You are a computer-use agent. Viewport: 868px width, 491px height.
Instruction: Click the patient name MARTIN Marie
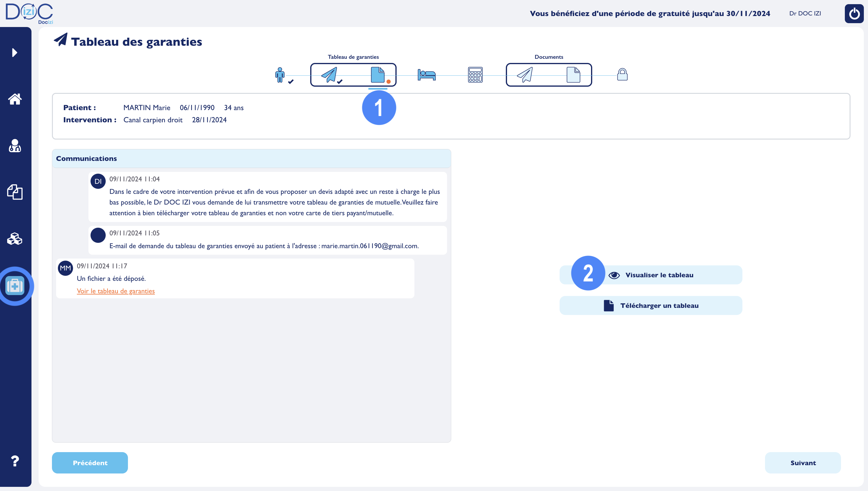pos(147,107)
